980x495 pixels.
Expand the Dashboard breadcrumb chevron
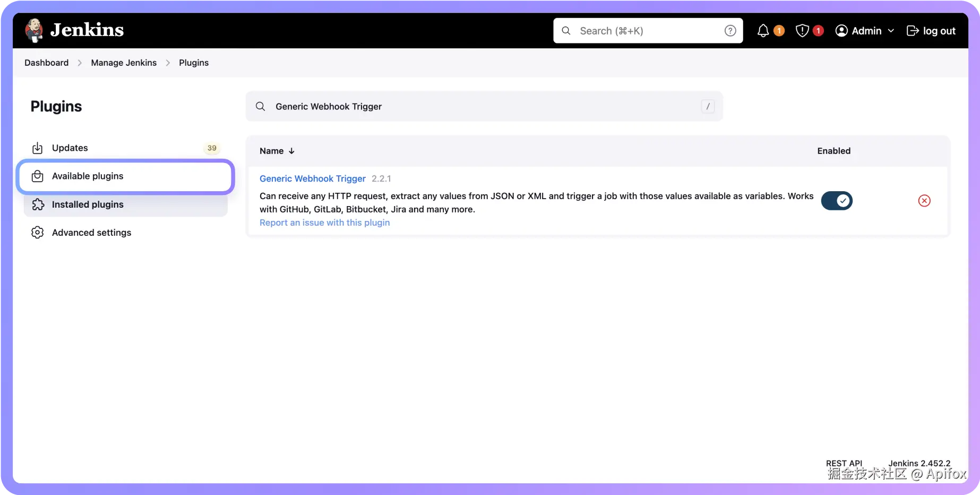80,63
